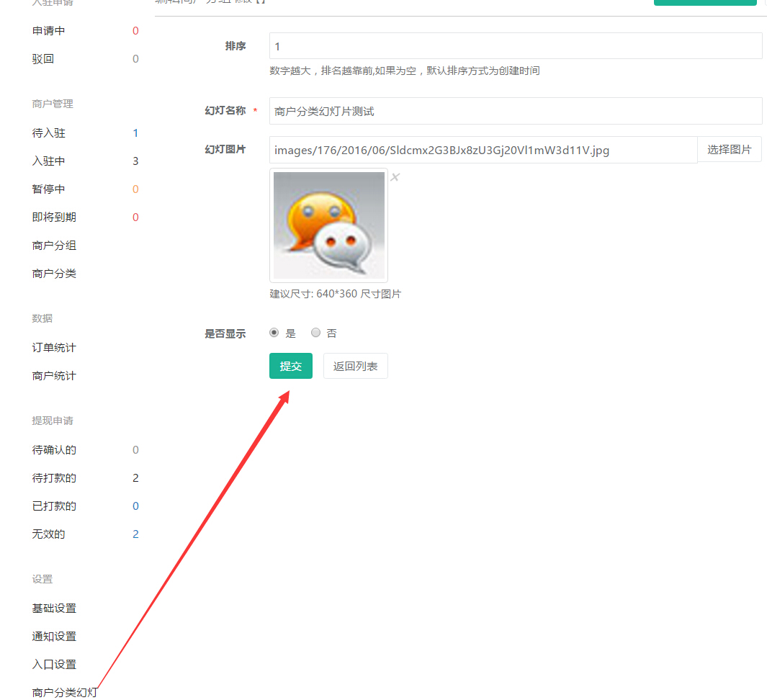Select the 否 radio button

pos(315,333)
